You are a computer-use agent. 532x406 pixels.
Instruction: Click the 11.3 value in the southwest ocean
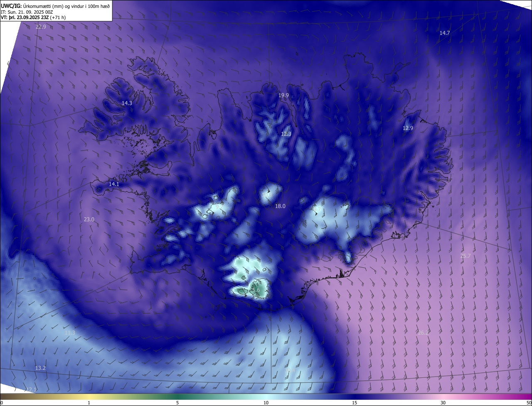point(70,333)
